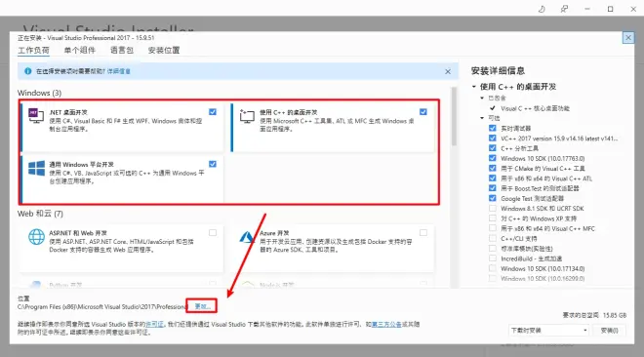This screenshot has height=357, width=644.
Task: Switch to the 工作负荷 tab
Action: [x=33, y=50]
